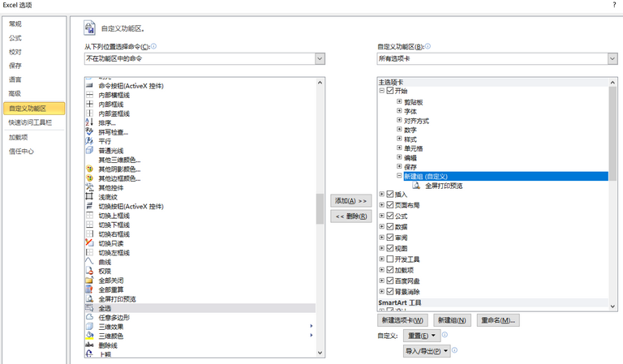Click the 三维效果 icon

[x=89, y=327]
